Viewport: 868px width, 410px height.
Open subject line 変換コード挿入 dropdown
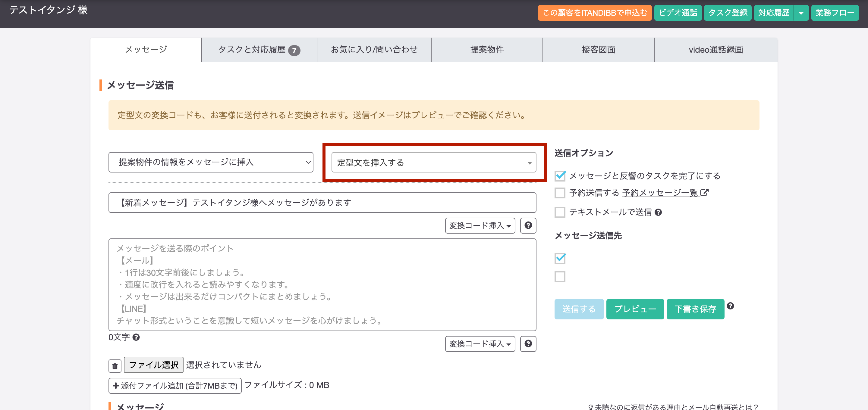click(480, 225)
